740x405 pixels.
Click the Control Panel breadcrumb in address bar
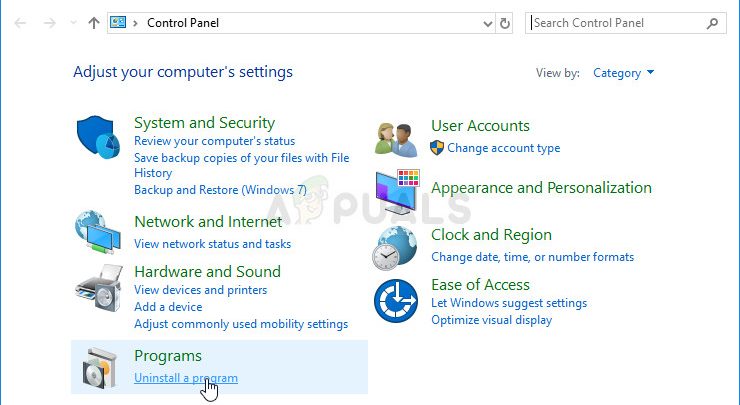click(x=182, y=22)
